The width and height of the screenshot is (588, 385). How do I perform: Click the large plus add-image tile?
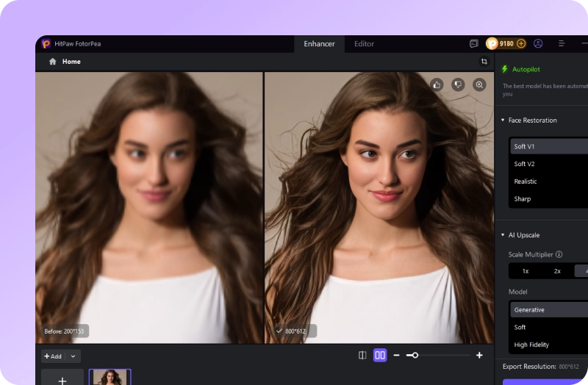click(62, 377)
